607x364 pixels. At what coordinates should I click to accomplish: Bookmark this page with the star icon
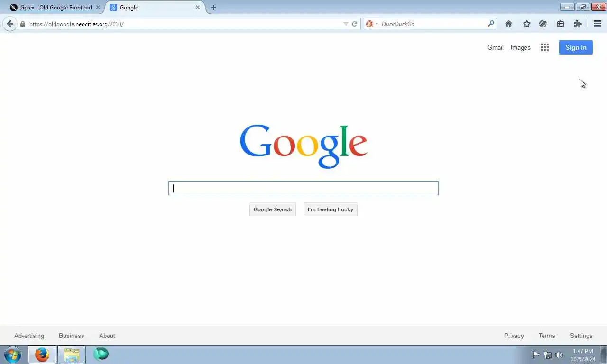tap(526, 24)
